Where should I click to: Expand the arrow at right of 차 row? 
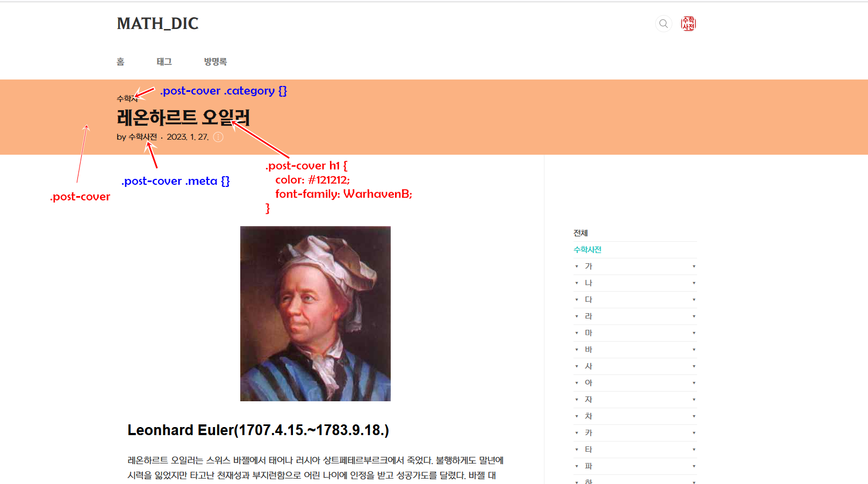(694, 416)
